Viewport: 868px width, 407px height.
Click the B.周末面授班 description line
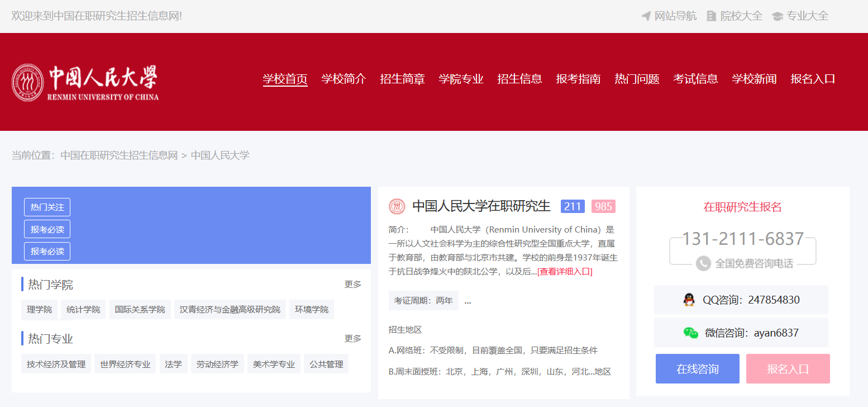click(500, 371)
